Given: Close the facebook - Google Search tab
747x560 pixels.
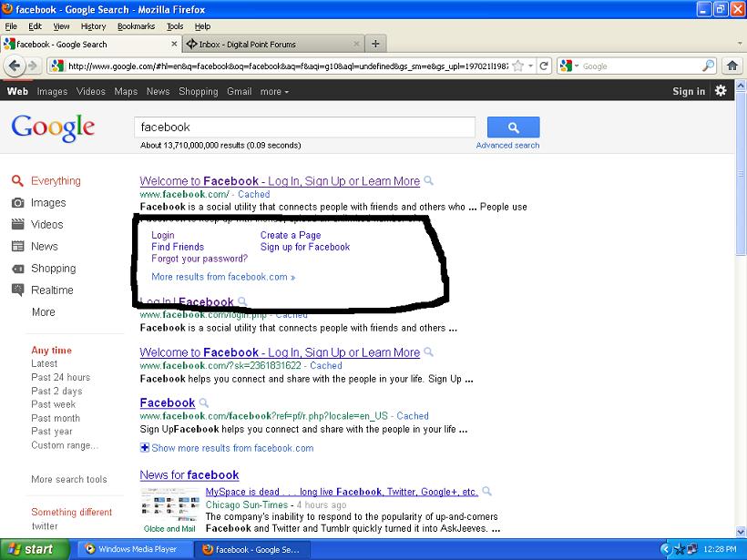Looking at the screenshot, I should 174,44.
